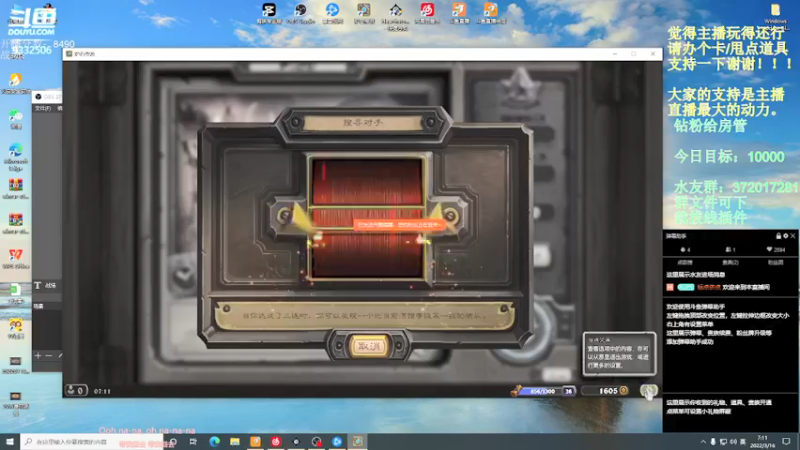Open NetEase Cloud Music from the taskbar
800x450 pixels.
276,441
